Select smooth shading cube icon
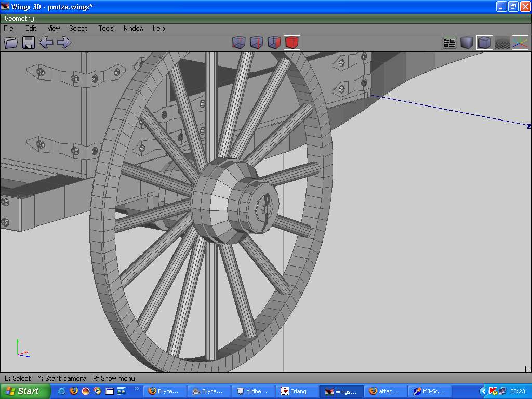Image resolution: width=532 pixels, height=399 pixels. coord(485,43)
